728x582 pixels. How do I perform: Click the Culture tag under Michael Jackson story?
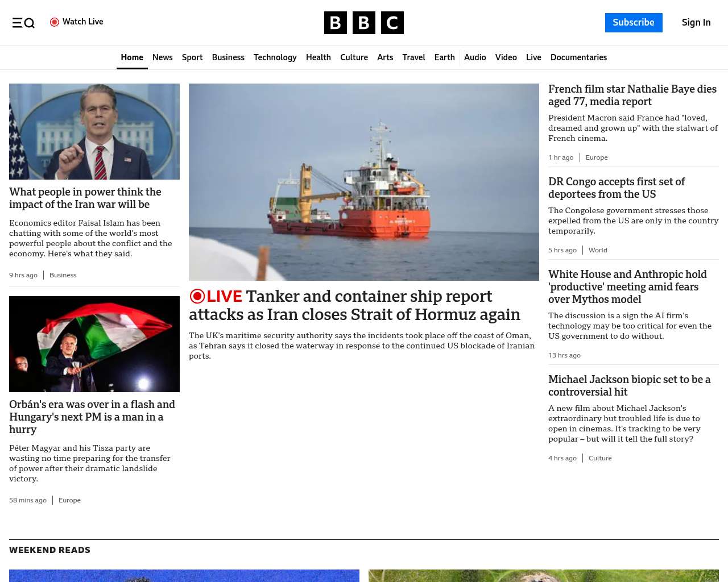(600, 458)
